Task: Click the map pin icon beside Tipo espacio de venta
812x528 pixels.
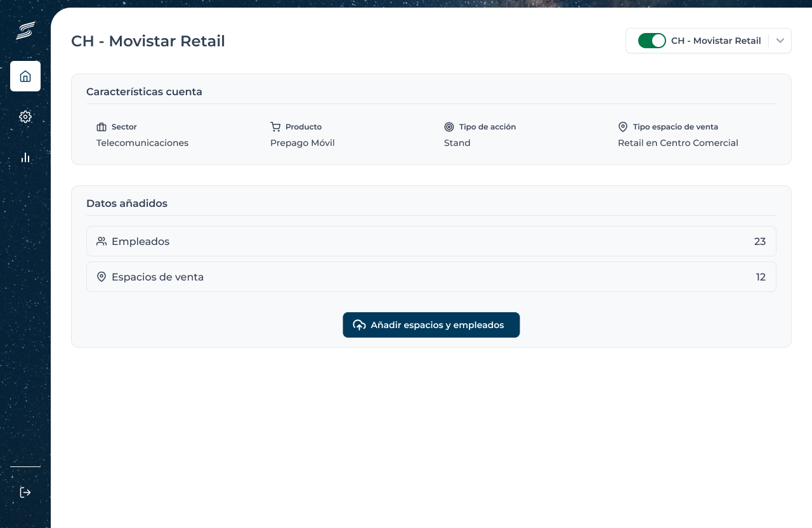Action: (x=623, y=127)
